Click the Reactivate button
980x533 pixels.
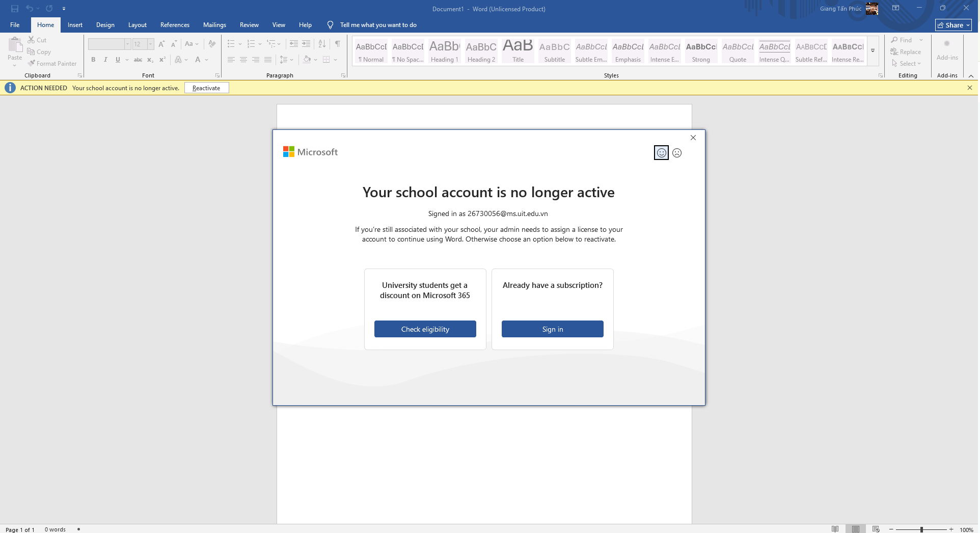pyautogui.click(x=206, y=88)
